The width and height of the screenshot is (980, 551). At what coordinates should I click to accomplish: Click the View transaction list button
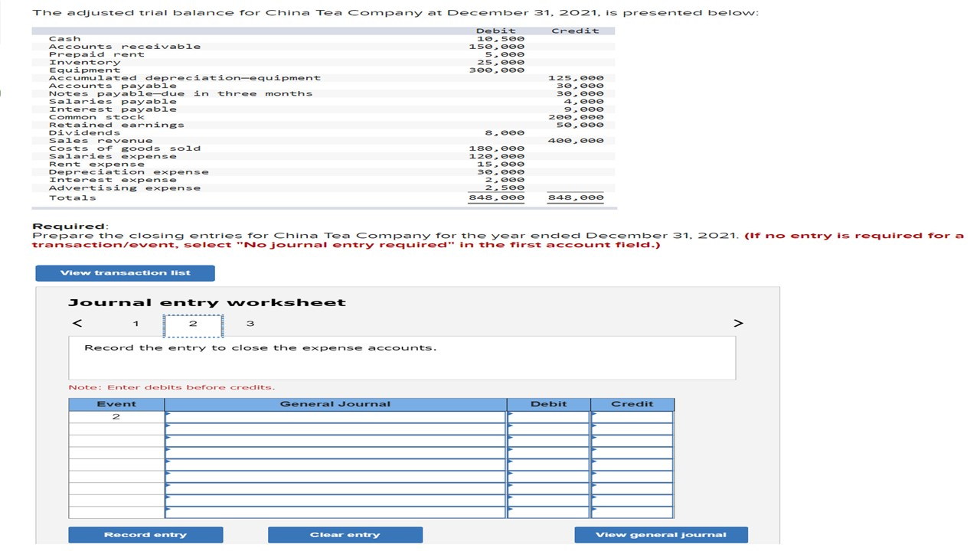(x=125, y=272)
